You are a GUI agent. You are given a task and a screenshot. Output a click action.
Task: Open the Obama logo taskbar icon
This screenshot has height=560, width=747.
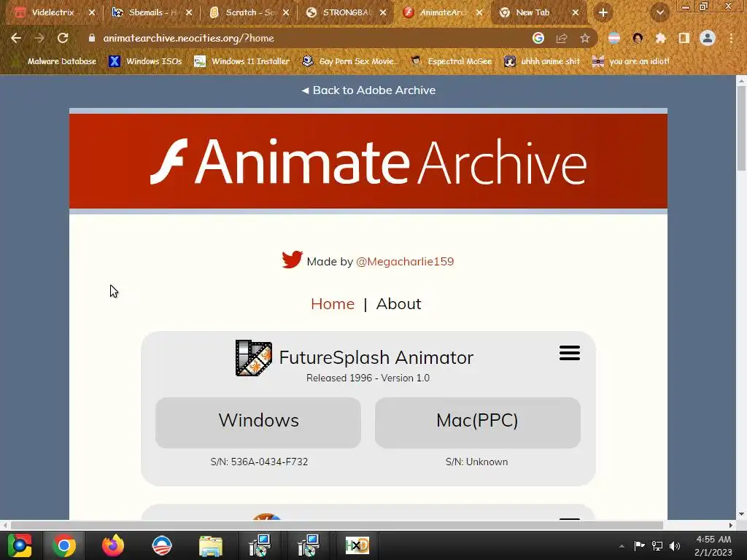[161, 545]
